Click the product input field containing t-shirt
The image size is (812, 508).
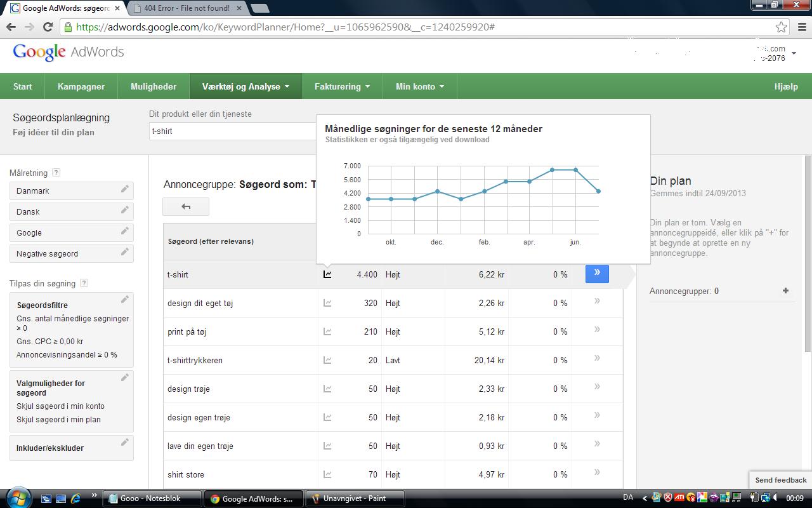click(233, 131)
